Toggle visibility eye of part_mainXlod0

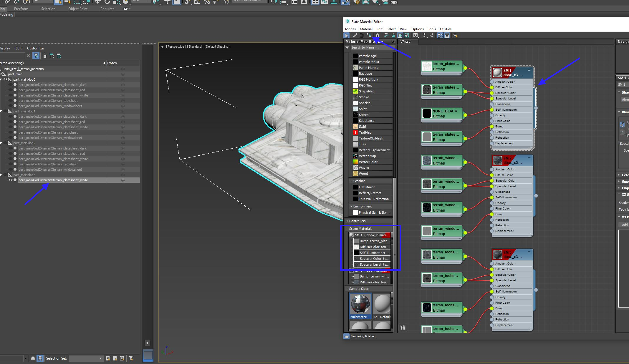click(5, 79)
